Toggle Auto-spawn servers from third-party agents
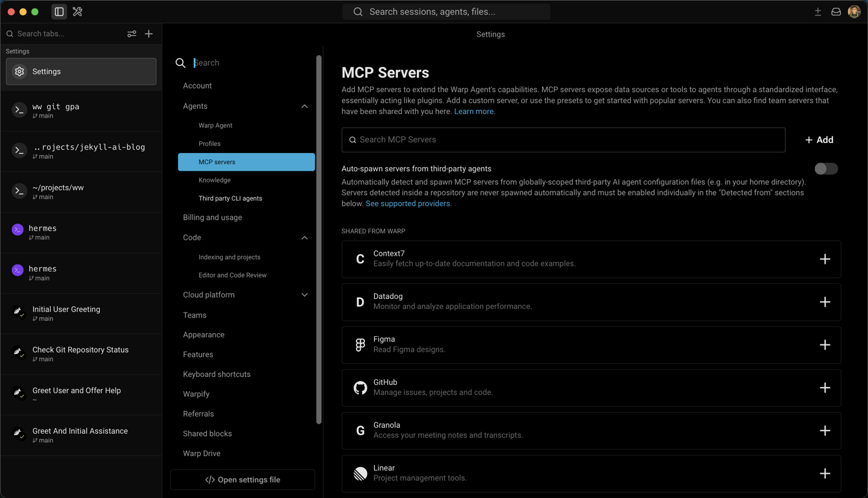868x498 pixels. point(826,169)
